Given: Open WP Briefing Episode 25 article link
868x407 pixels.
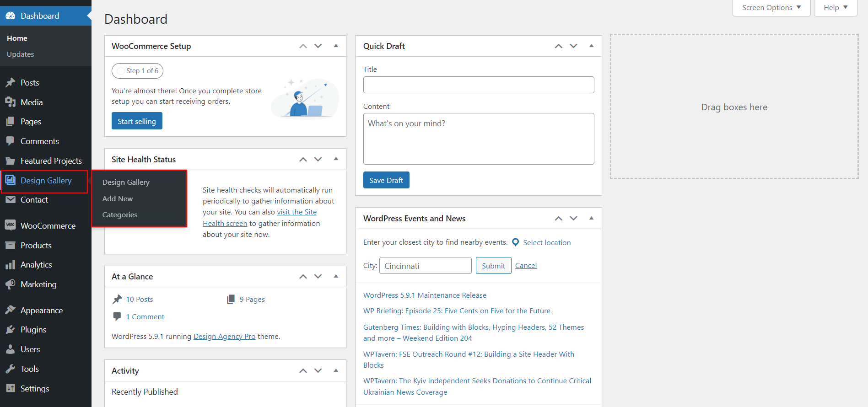Looking at the screenshot, I should (x=457, y=311).
